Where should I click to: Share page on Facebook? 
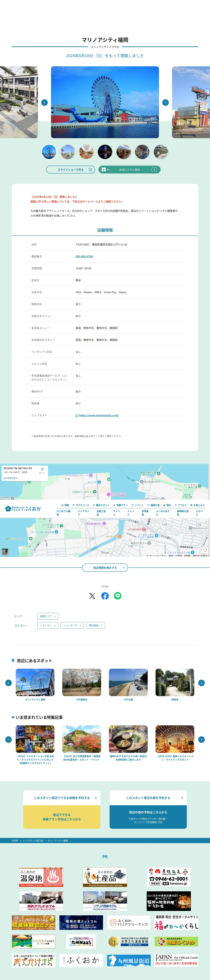click(105, 596)
